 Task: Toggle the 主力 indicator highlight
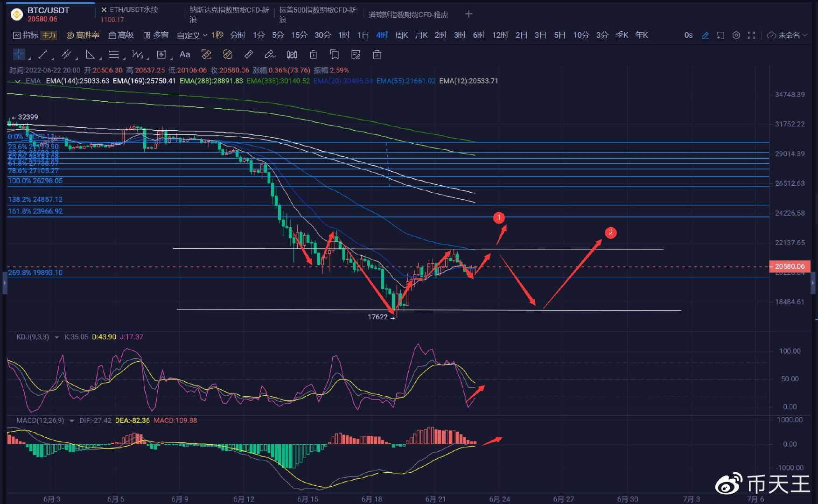(49, 35)
